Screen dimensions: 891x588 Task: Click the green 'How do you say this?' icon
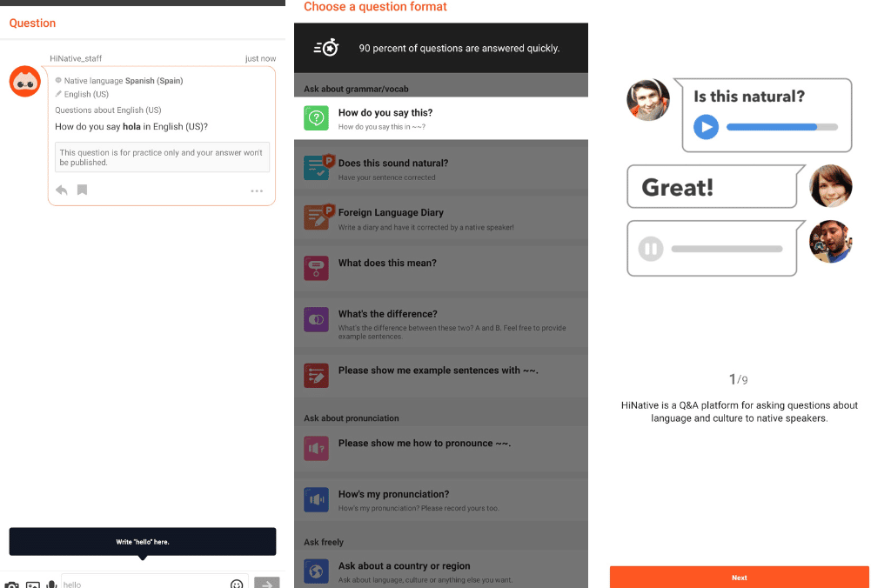[x=316, y=118]
